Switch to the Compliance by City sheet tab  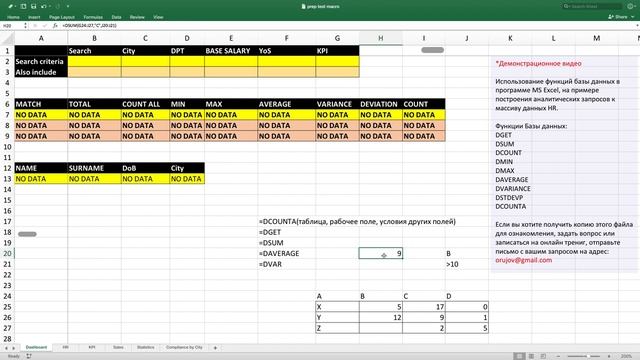184,347
